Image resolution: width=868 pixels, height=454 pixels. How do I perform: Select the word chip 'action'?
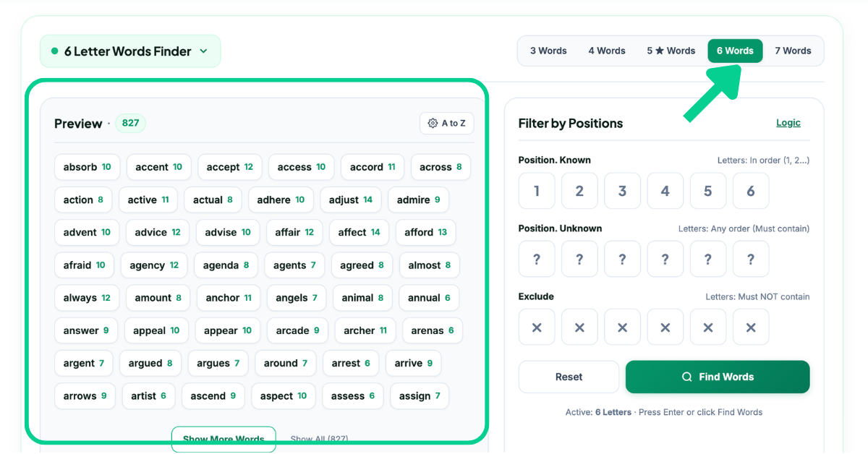pyautogui.click(x=83, y=200)
